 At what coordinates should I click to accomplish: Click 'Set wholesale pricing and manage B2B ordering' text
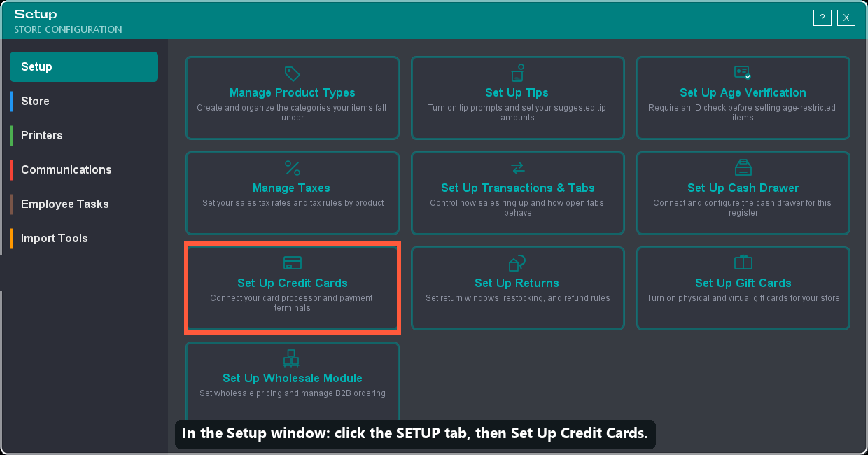293,393
